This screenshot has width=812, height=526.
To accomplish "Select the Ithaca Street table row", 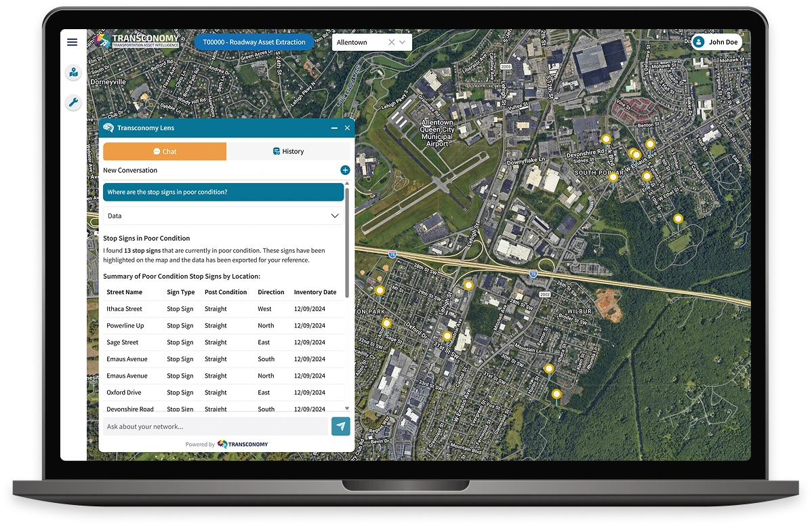I will [x=222, y=309].
